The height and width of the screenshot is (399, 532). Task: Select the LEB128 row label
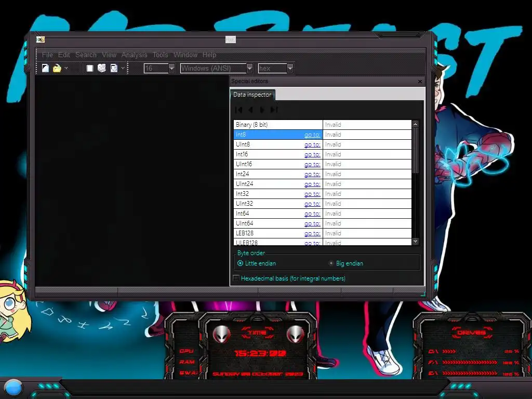pyautogui.click(x=245, y=233)
